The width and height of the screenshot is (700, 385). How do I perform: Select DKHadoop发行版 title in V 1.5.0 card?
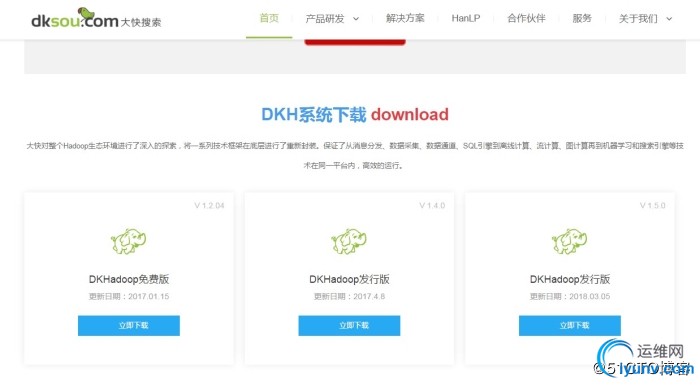point(570,279)
